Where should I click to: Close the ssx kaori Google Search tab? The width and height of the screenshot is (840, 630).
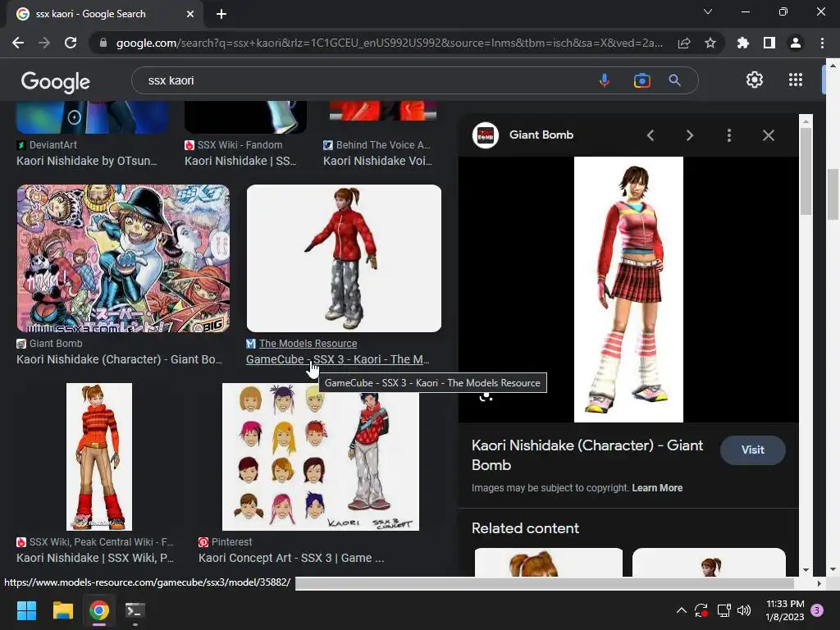190,14
